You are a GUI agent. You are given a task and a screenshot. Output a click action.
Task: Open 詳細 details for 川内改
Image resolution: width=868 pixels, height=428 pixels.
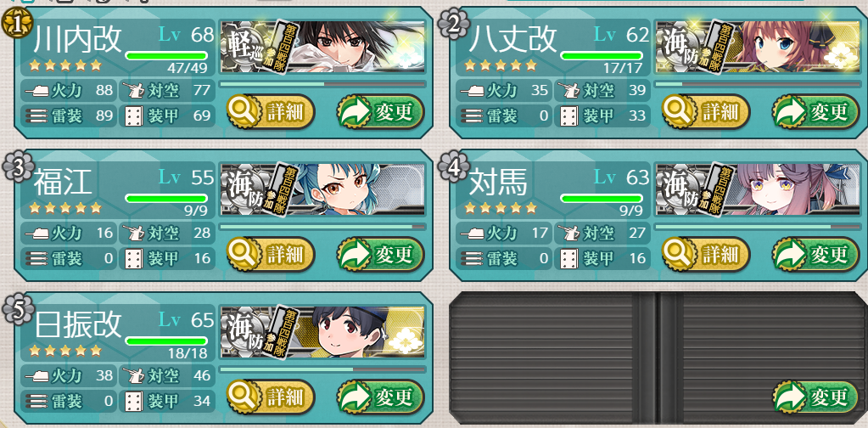click(270, 112)
